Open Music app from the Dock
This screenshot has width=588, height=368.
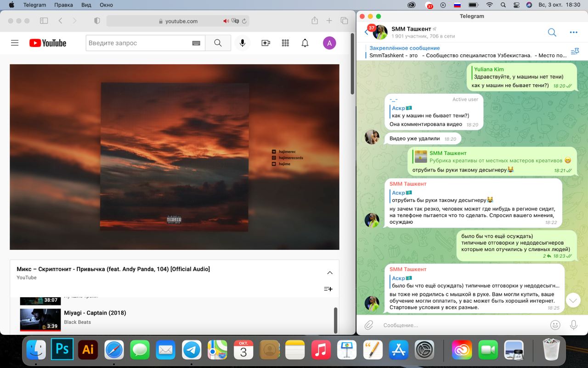pyautogui.click(x=321, y=350)
